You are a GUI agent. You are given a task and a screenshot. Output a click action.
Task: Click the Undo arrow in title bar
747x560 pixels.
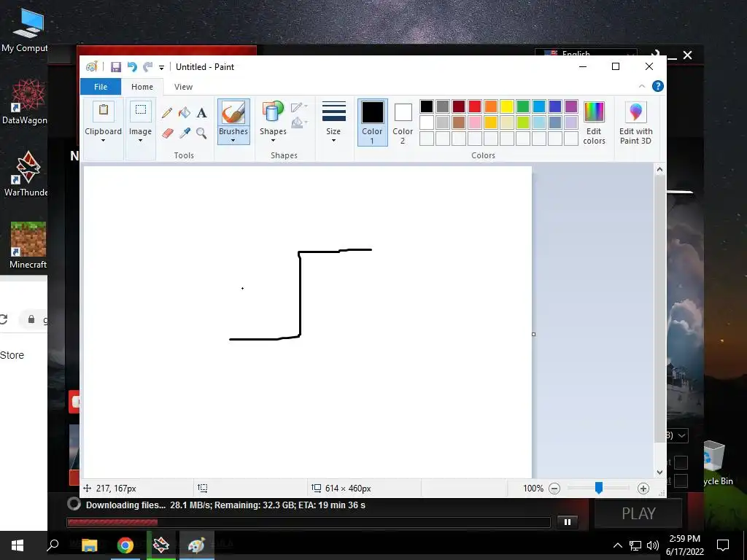click(132, 67)
